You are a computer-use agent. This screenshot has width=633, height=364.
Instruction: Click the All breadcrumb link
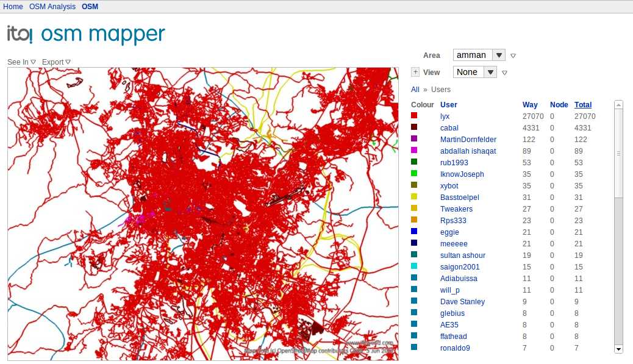[x=415, y=89]
